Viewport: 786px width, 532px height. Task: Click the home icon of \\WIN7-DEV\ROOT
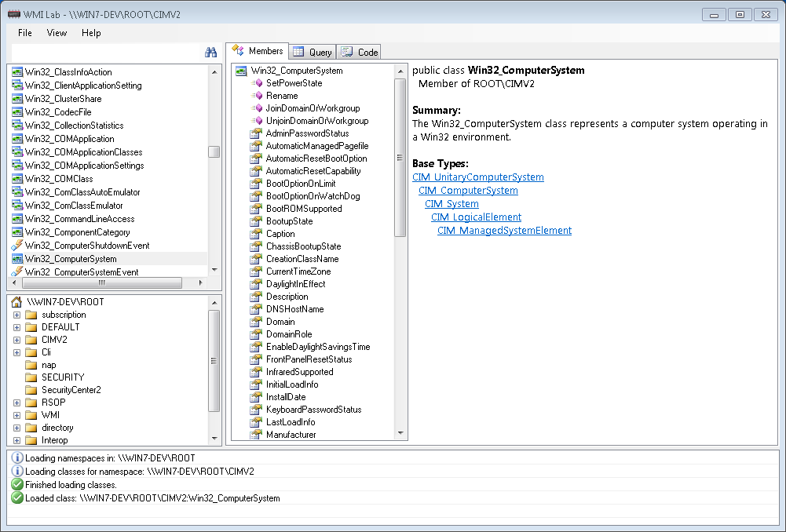point(16,302)
